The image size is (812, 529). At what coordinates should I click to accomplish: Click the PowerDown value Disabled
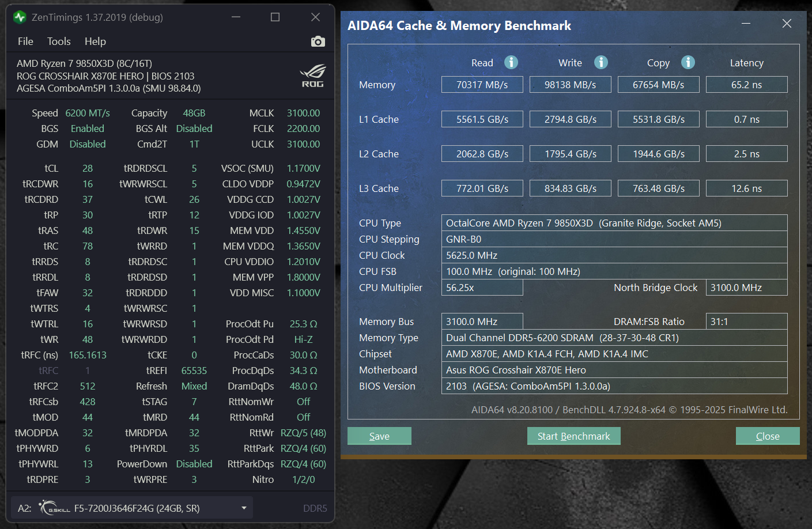[x=194, y=464]
